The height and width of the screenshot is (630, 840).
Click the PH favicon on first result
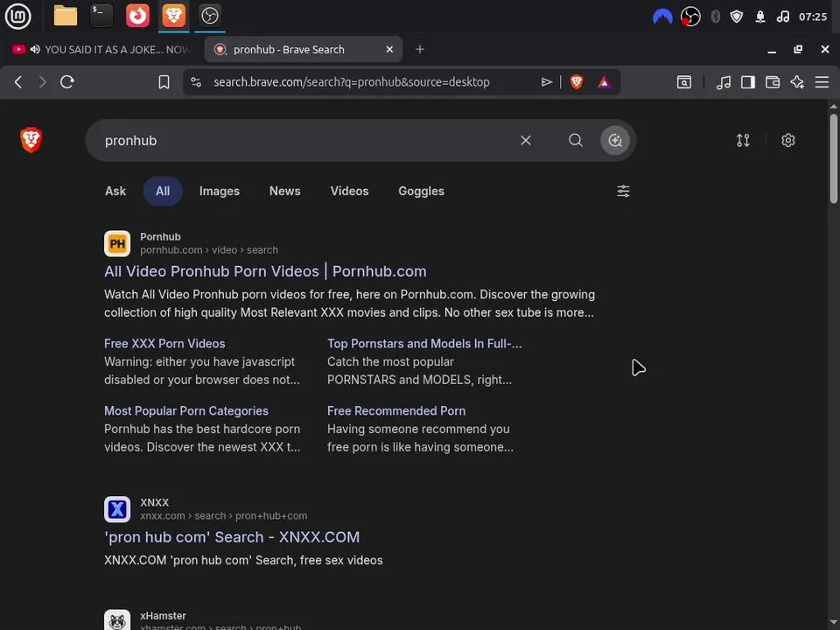tap(117, 244)
